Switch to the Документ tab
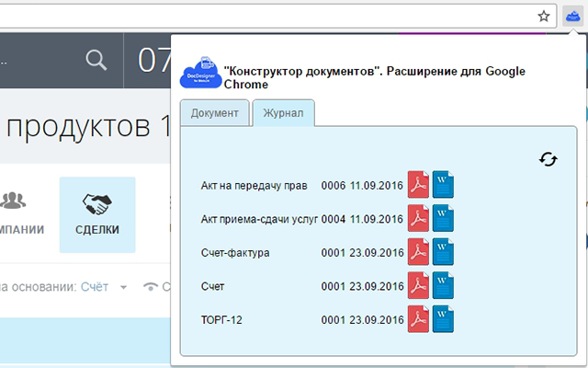This screenshot has width=588, height=368. pyautogui.click(x=215, y=113)
